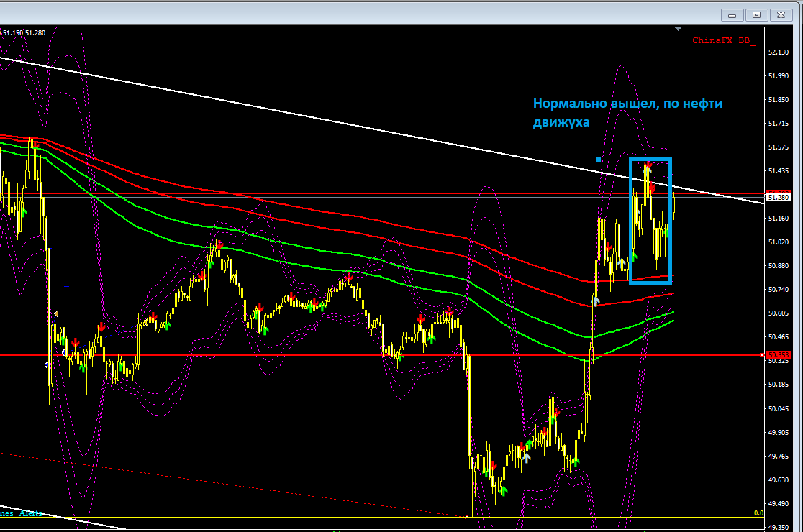Click price scale value 51.575

coord(779,147)
